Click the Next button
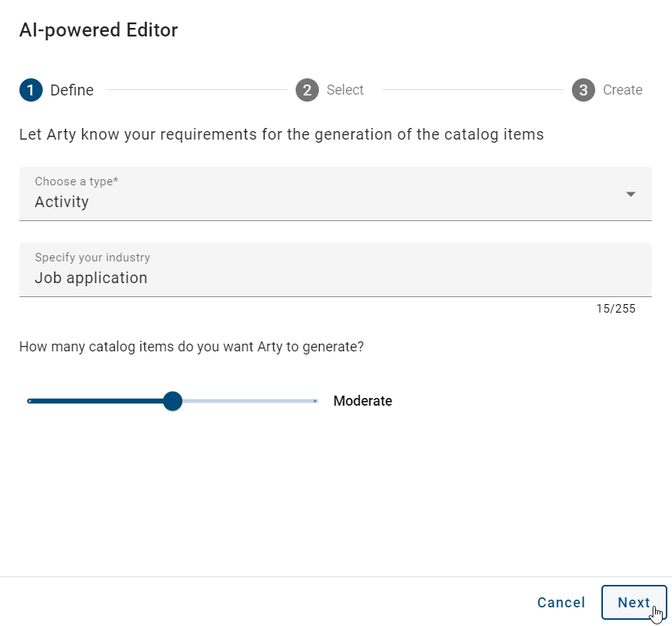672x626 pixels. pos(634,603)
